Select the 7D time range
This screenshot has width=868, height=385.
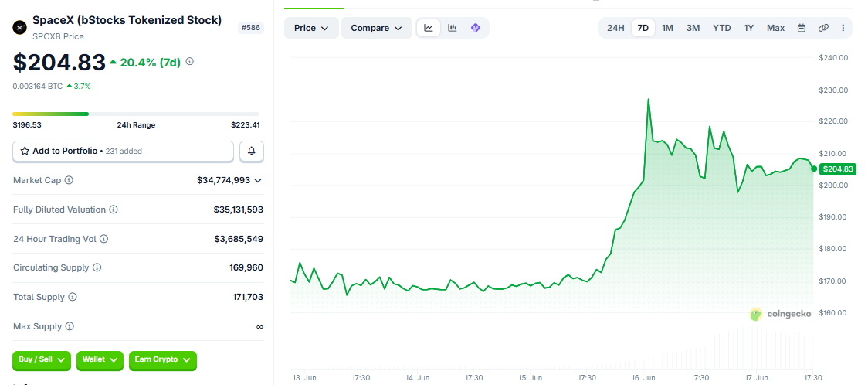(x=643, y=28)
